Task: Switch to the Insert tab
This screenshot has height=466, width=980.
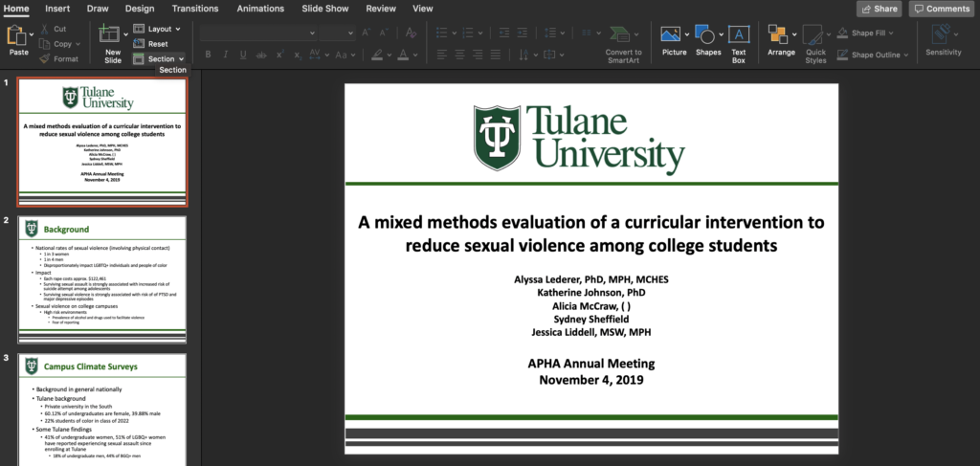Action: (x=57, y=9)
